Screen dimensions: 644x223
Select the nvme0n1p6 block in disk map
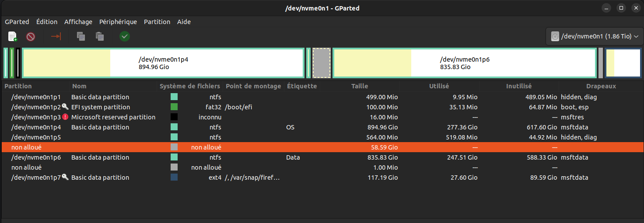[x=465, y=63]
